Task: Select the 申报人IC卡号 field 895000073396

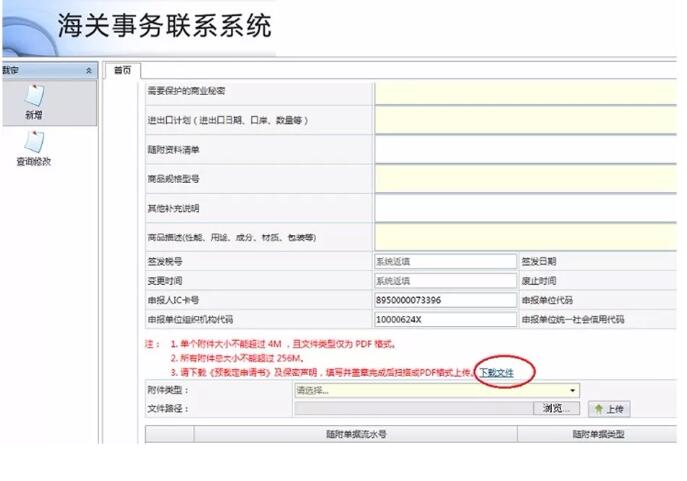Action: tap(445, 300)
